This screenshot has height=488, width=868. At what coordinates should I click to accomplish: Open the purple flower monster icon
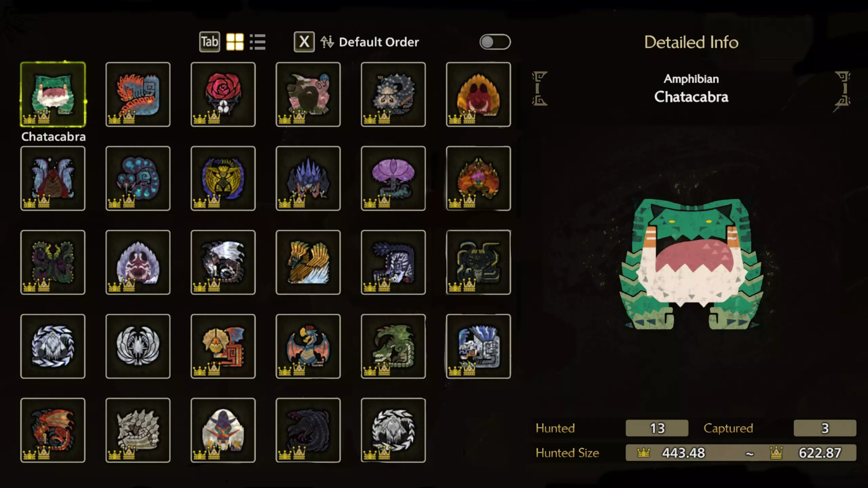(x=393, y=179)
